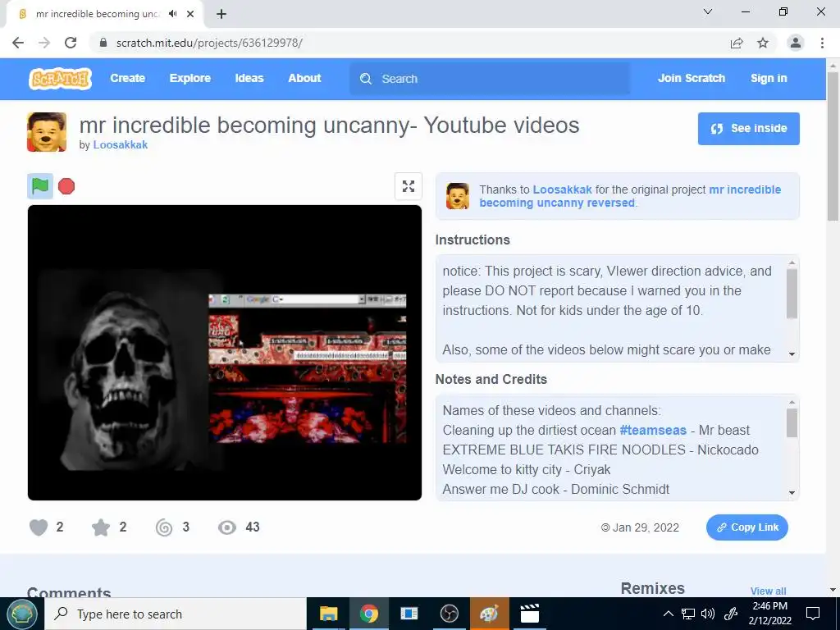Close the mr incredible browser tab

tap(190, 14)
